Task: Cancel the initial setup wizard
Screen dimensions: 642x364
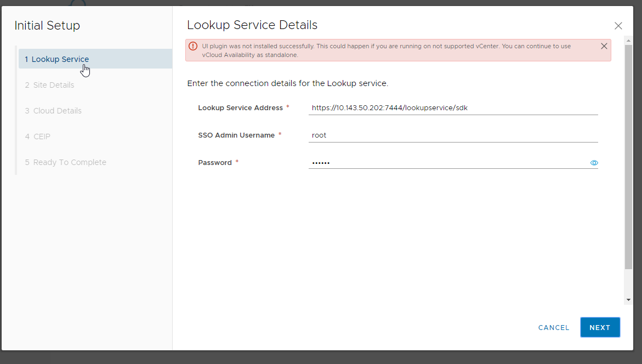Action: pyautogui.click(x=554, y=327)
